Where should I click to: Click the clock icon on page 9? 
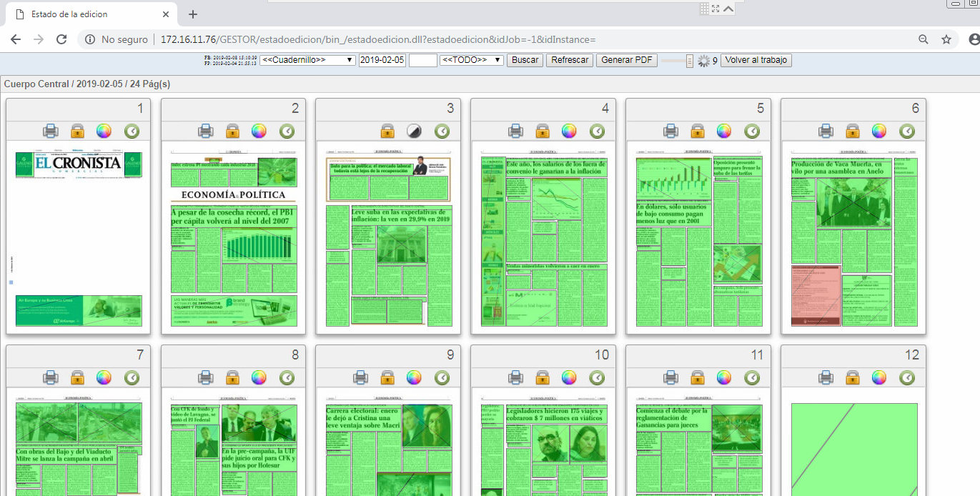(442, 377)
